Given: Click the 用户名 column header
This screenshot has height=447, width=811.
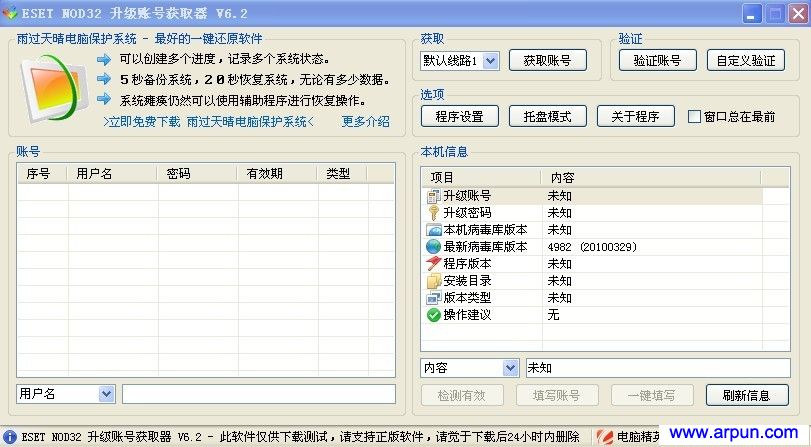Looking at the screenshot, I should pyautogui.click(x=112, y=174).
